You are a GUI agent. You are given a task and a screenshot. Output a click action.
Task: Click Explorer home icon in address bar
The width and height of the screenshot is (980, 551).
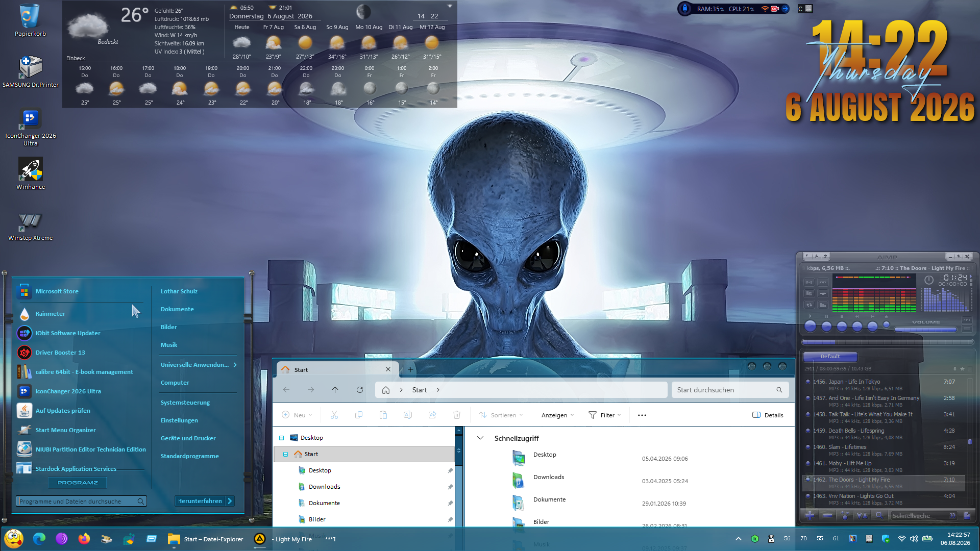pos(386,390)
